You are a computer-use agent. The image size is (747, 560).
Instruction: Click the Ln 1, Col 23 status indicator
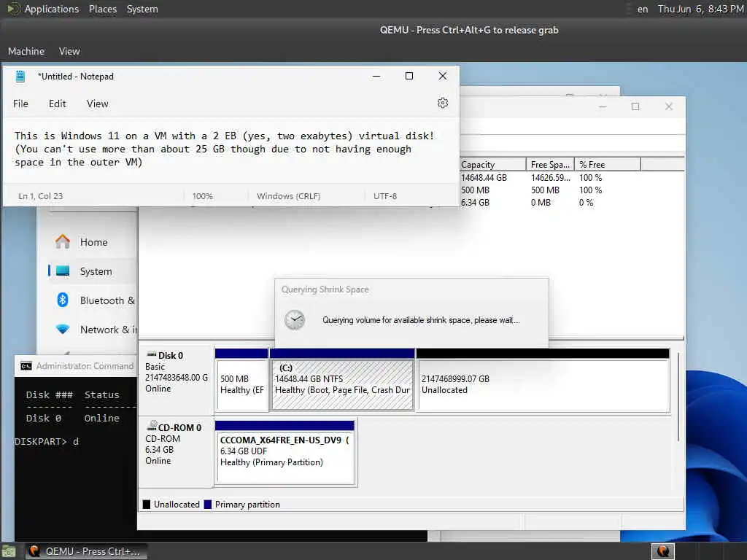point(41,196)
